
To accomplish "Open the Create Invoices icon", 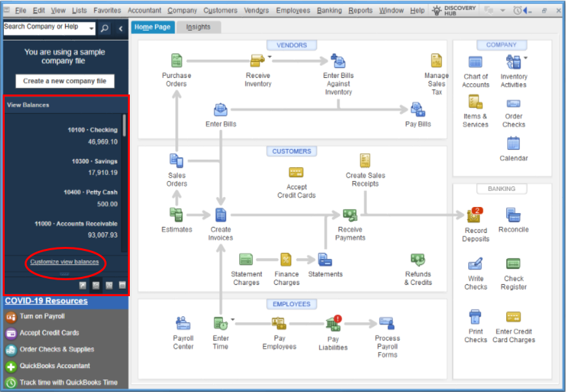I will tap(220, 215).
